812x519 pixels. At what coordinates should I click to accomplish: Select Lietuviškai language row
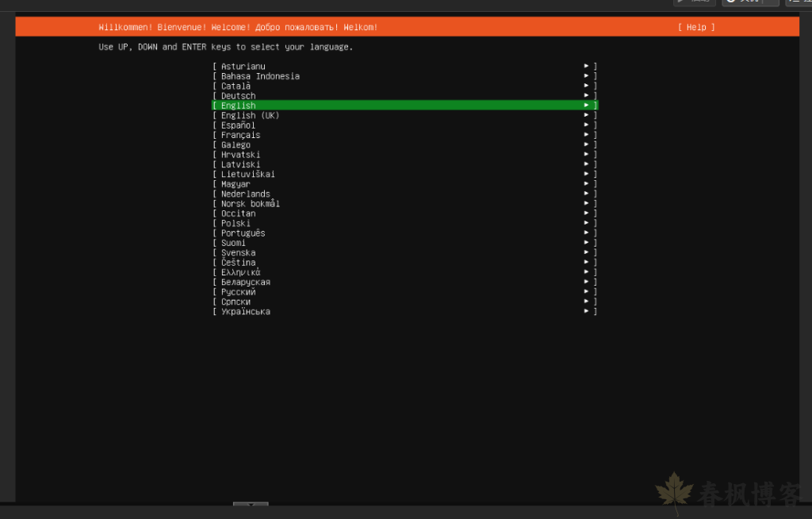click(405, 175)
